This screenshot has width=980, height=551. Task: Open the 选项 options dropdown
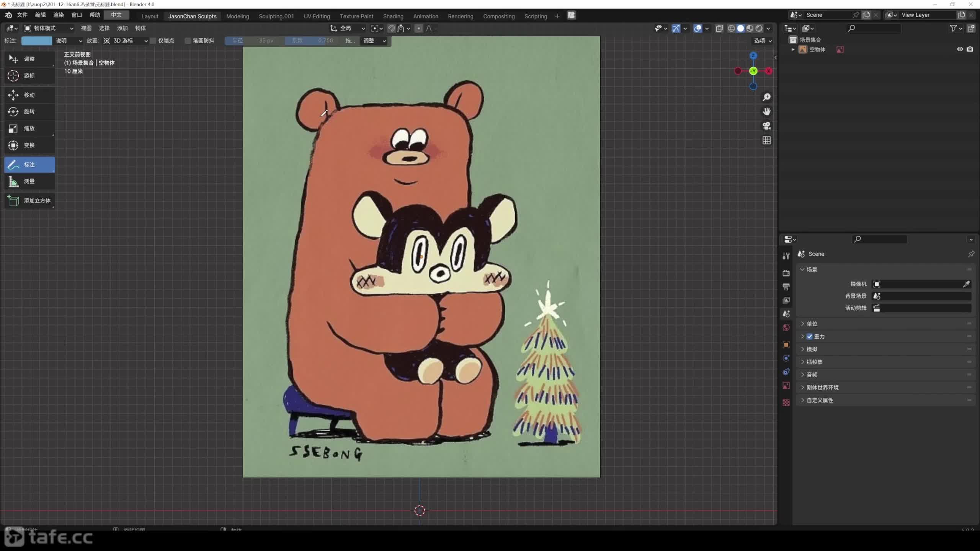[763, 41]
